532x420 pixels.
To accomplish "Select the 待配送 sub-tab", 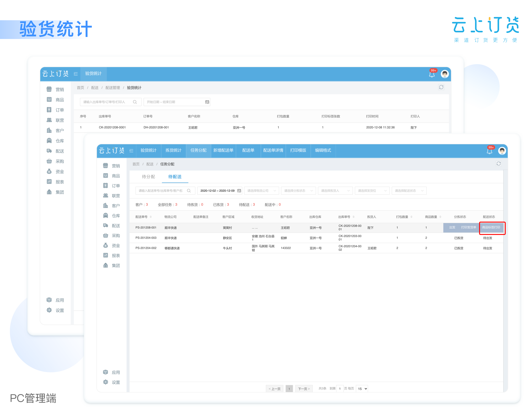I will coord(175,177).
